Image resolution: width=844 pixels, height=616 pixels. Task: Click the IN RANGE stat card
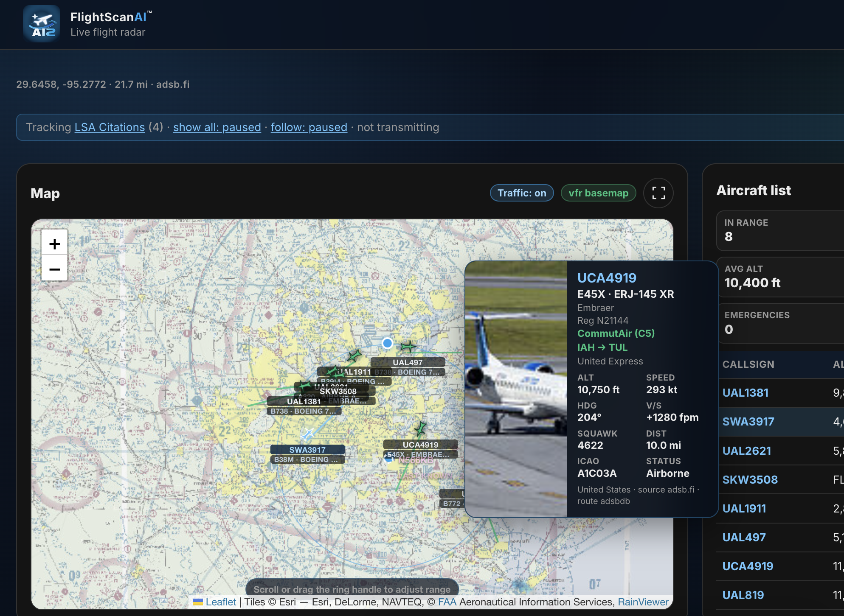(x=780, y=230)
